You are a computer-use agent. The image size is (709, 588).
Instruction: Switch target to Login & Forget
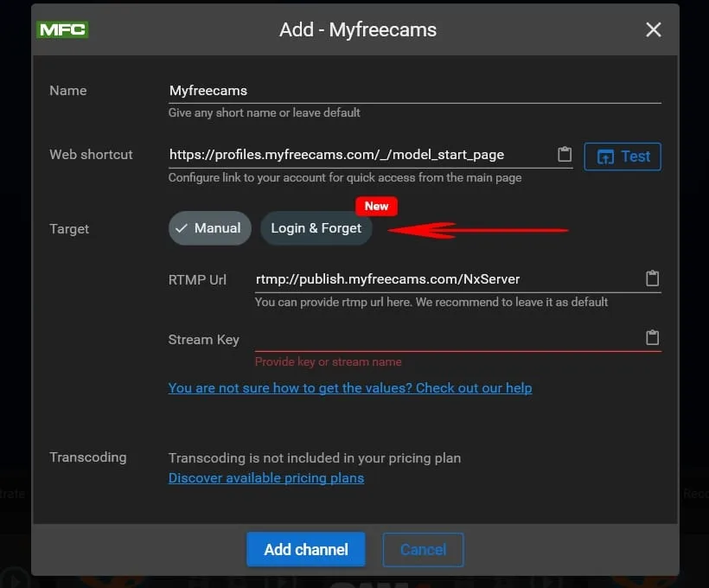[x=316, y=228]
